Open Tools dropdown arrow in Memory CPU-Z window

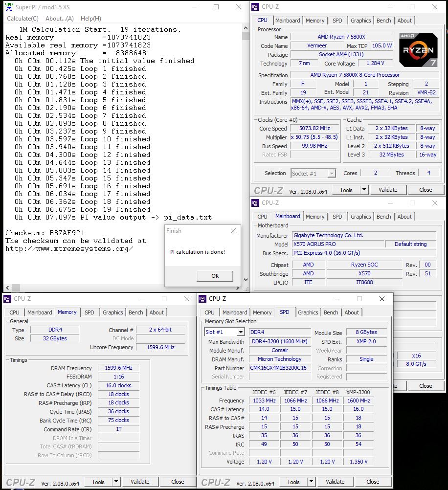[x=116, y=482]
